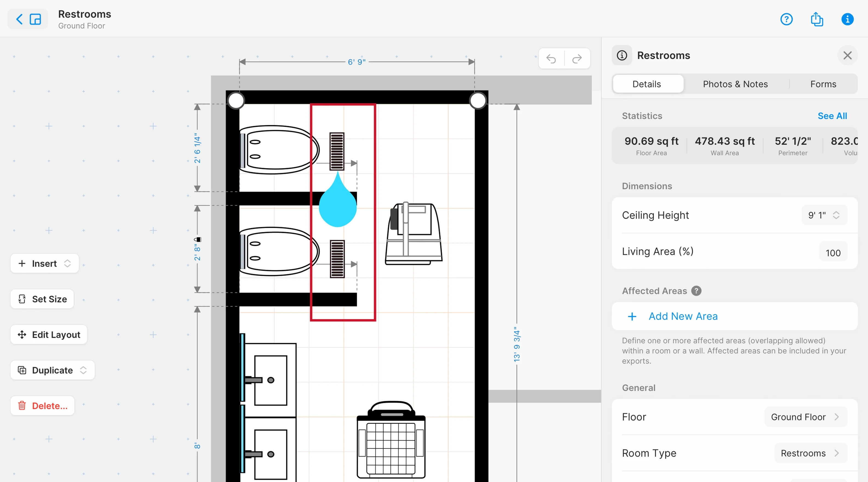This screenshot has width=868, height=482.
Task: Adjust the Ceiling Height stepper
Action: [x=836, y=215]
